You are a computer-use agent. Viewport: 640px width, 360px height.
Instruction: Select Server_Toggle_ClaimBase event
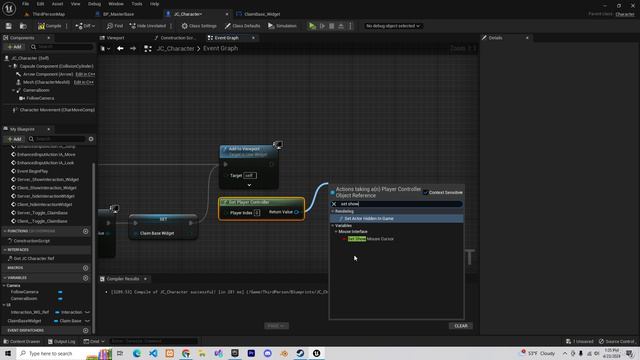[x=42, y=213]
